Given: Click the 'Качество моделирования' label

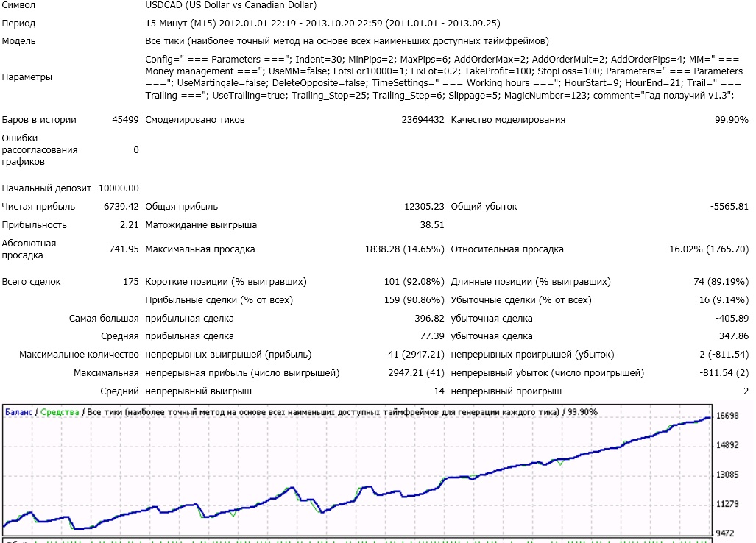Looking at the screenshot, I should click(508, 119).
